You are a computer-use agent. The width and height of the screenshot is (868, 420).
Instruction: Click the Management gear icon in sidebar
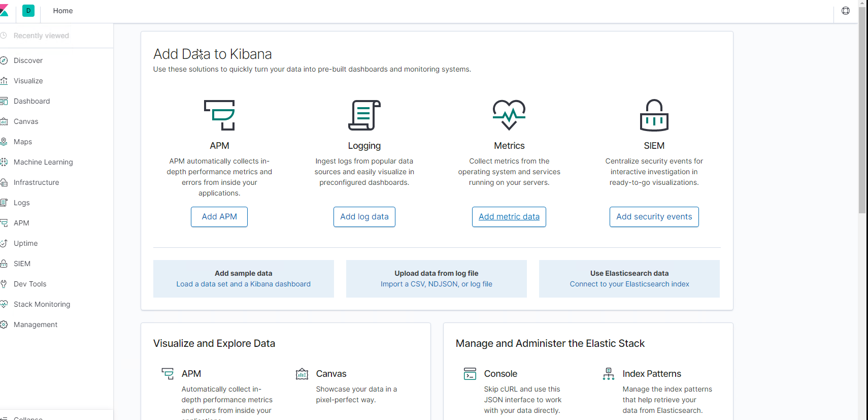(x=4, y=325)
